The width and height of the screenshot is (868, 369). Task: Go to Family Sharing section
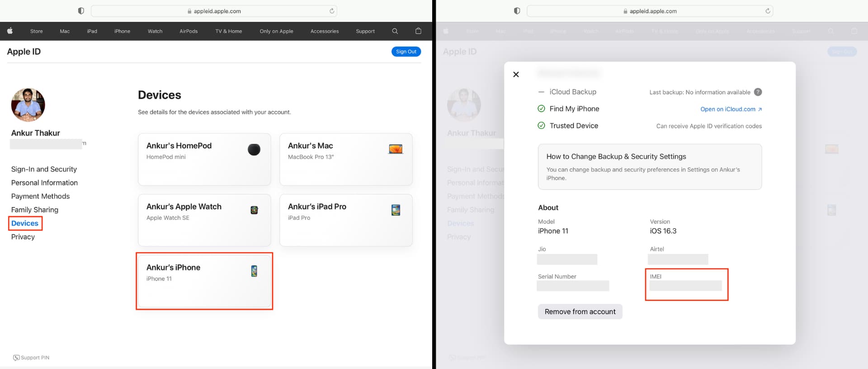pyautogui.click(x=35, y=210)
